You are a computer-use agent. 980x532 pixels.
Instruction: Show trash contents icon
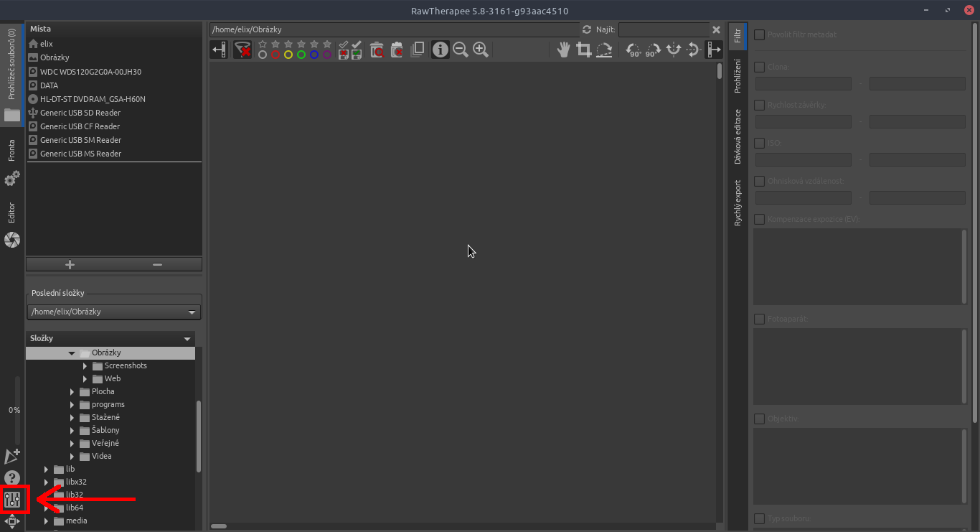(377, 50)
